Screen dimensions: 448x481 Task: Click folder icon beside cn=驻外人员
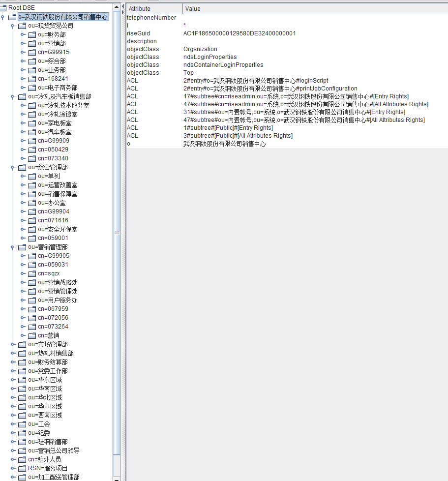22,459
